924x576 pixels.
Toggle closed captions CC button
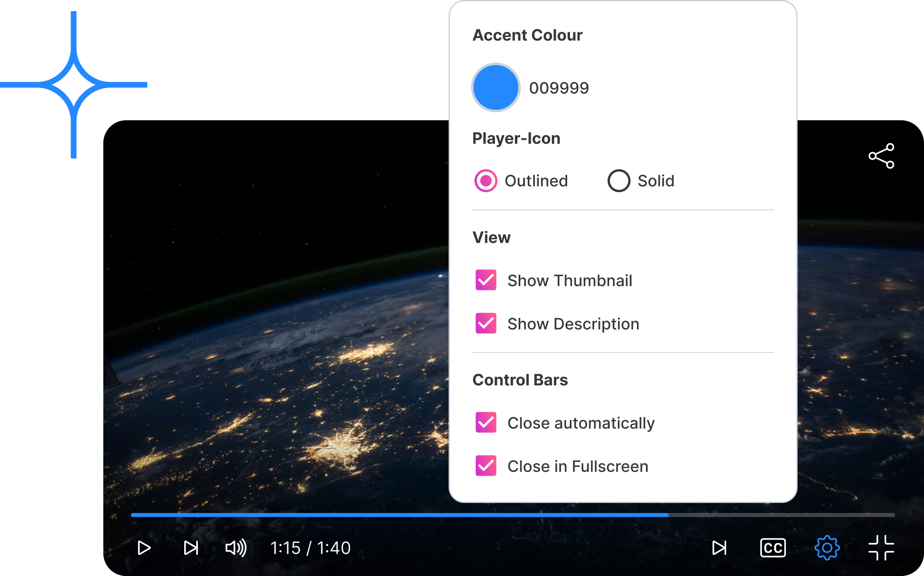pos(773,548)
